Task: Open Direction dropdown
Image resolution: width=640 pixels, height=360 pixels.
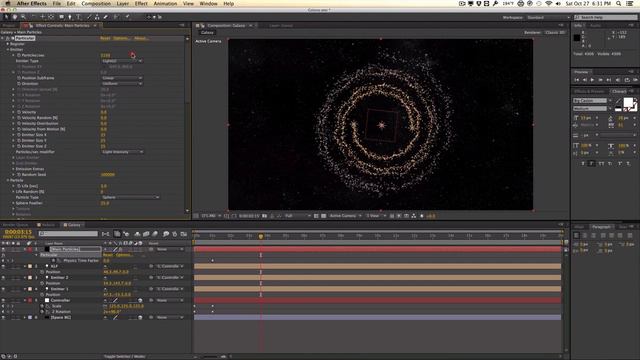Action: [122, 84]
